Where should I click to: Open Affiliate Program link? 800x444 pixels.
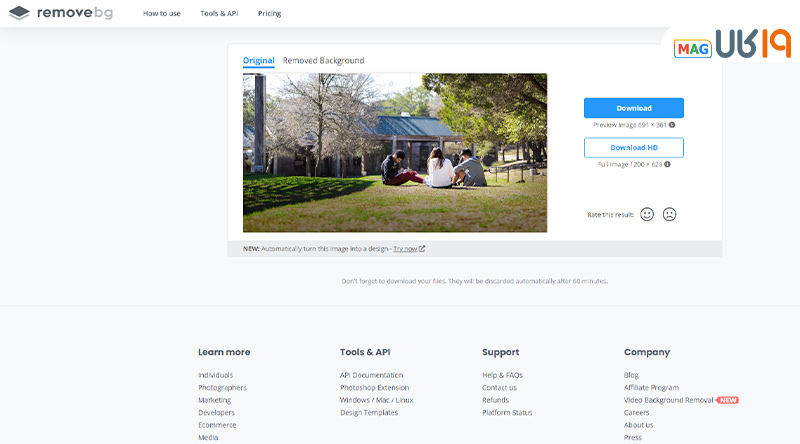[652, 388]
